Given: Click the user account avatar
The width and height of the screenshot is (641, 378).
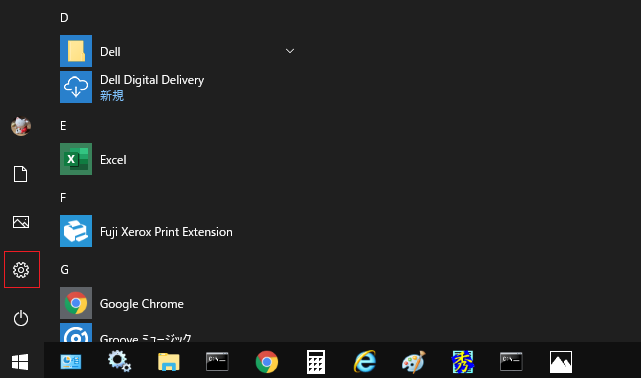Looking at the screenshot, I should [21, 126].
